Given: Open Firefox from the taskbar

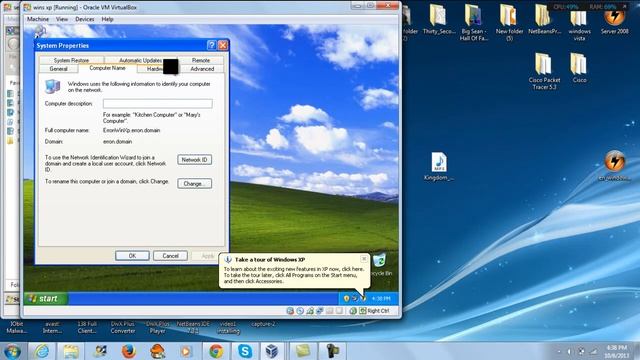Looking at the screenshot, I should point(129,351).
